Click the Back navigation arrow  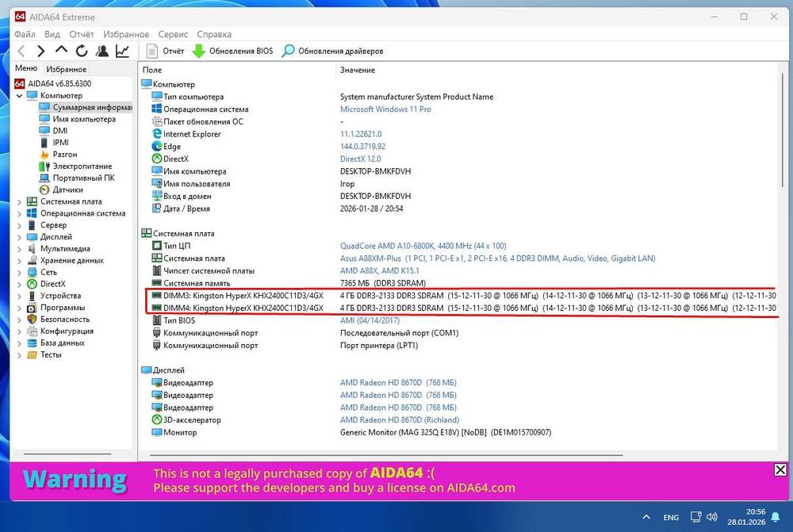[x=21, y=51]
